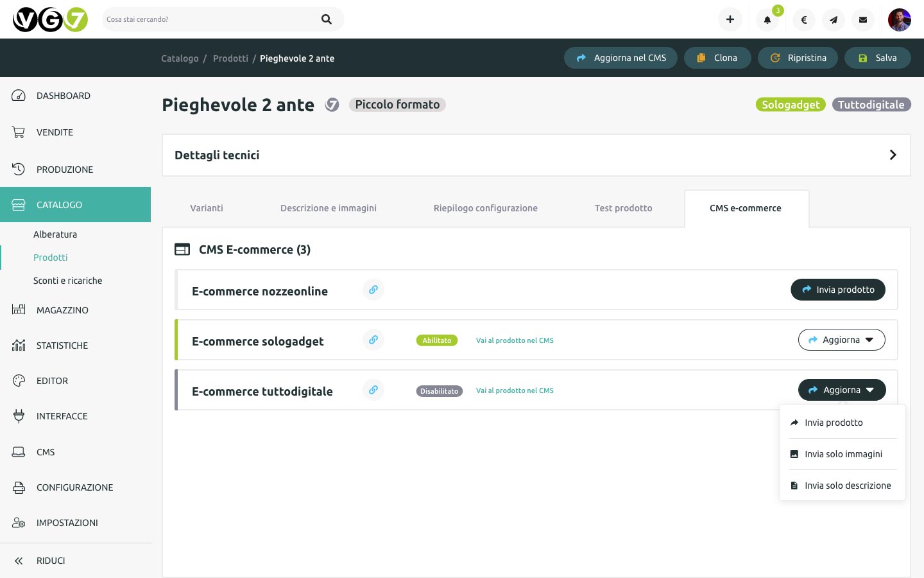Open the envelope messages icon
Image resolution: width=924 pixels, height=578 pixels.
coord(863,20)
